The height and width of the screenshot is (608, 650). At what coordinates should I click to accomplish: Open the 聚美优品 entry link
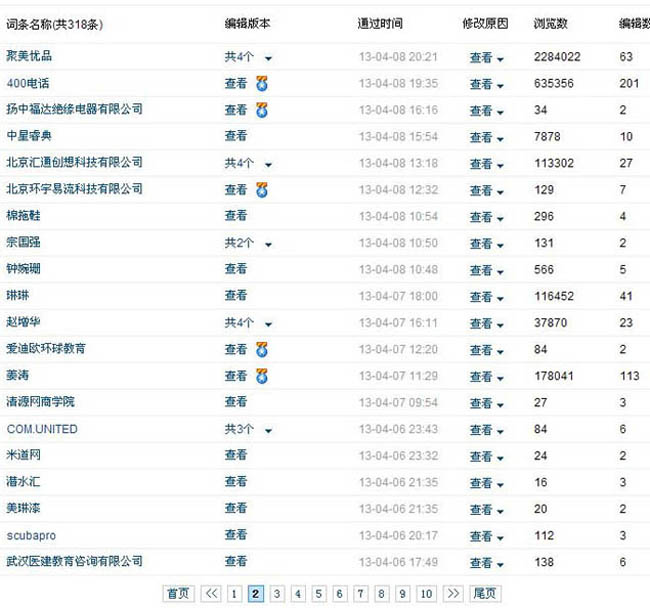[30, 57]
